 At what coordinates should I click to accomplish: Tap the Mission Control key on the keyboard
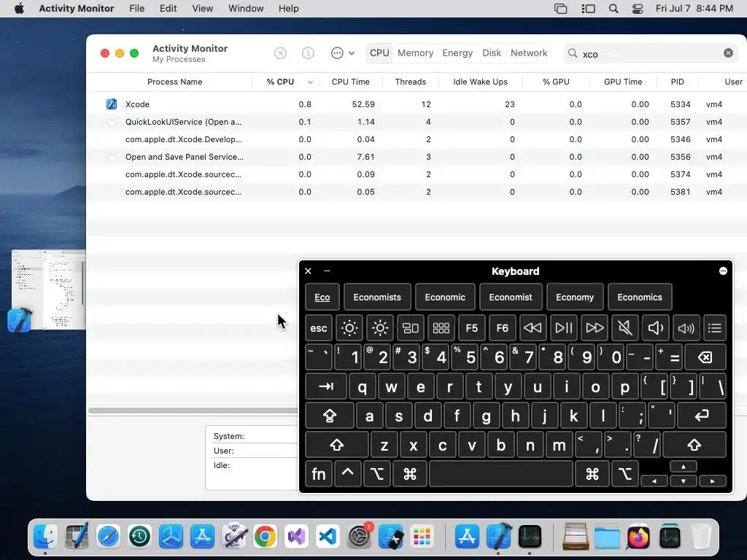point(410,328)
